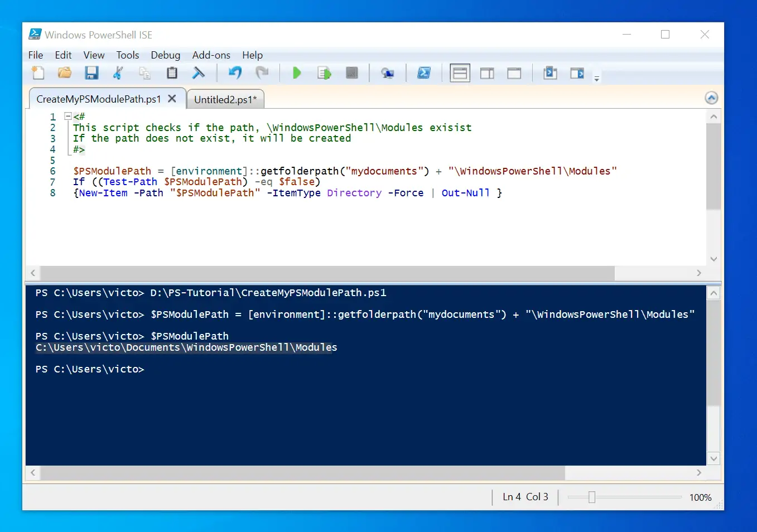Script pane horizontal scroll left arrow

(x=33, y=273)
